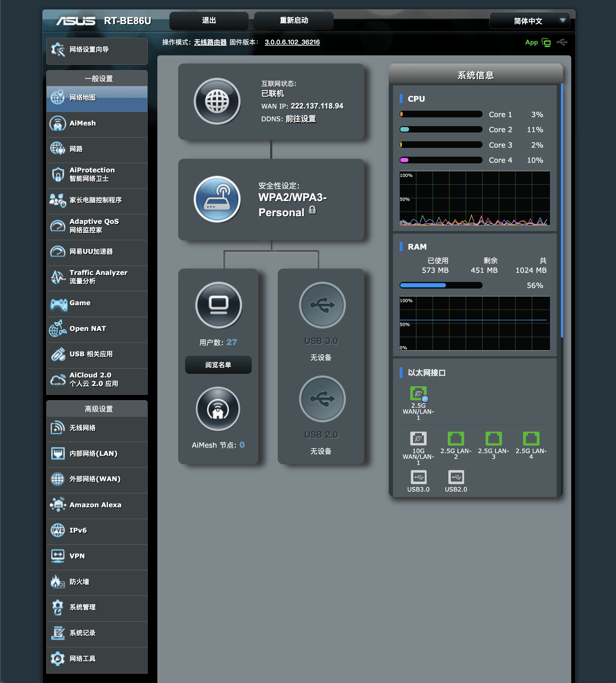
Task: Click the AiMesh node house icon
Action: pos(218,409)
